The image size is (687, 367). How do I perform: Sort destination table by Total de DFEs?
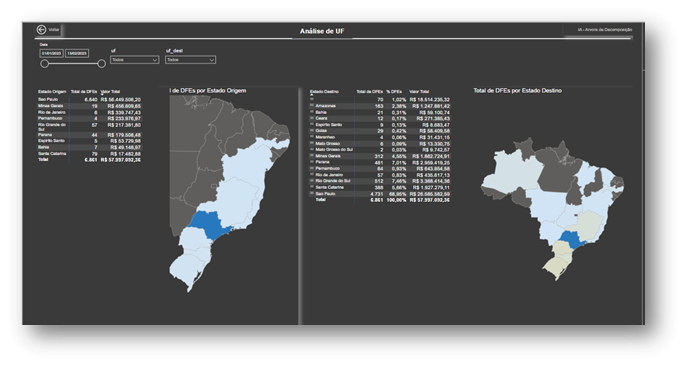[370, 92]
